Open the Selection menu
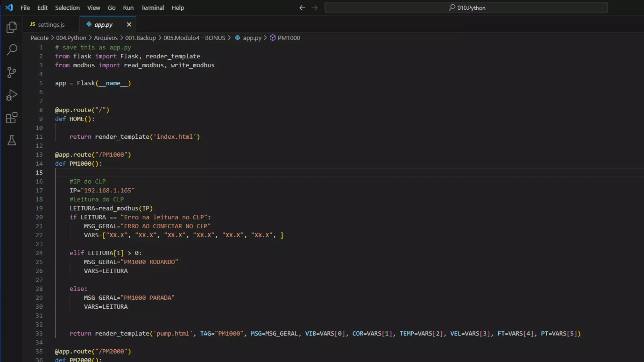 [67, 7]
